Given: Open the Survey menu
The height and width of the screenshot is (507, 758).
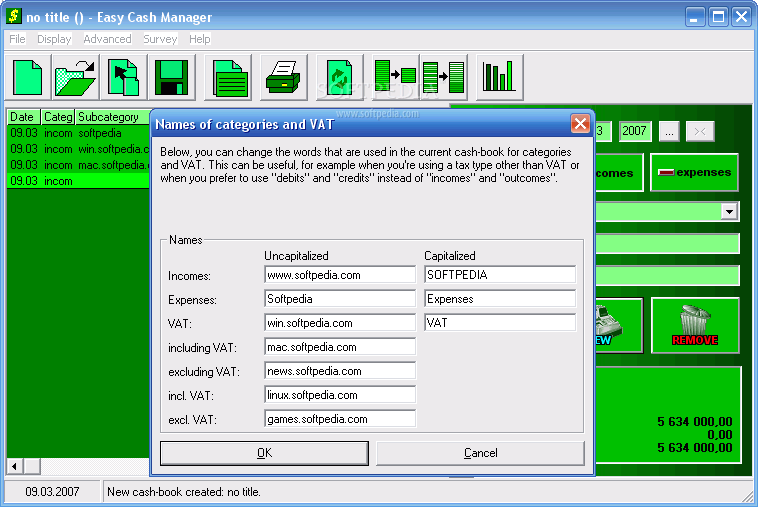Looking at the screenshot, I should coord(160,39).
